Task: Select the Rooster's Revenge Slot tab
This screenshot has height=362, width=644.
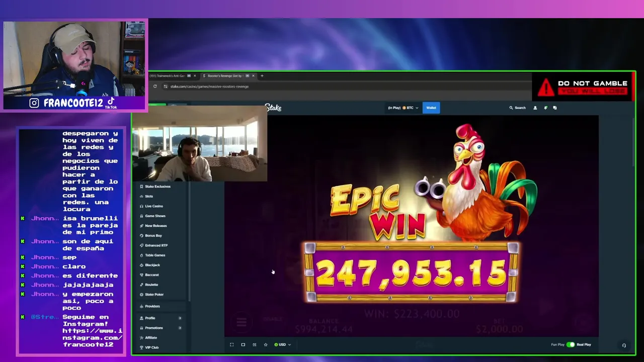Action: tap(225, 76)
